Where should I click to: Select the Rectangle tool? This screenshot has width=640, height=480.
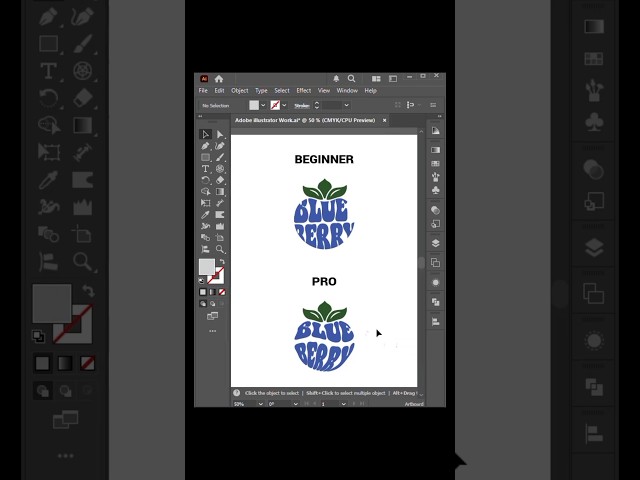point(205,157)
